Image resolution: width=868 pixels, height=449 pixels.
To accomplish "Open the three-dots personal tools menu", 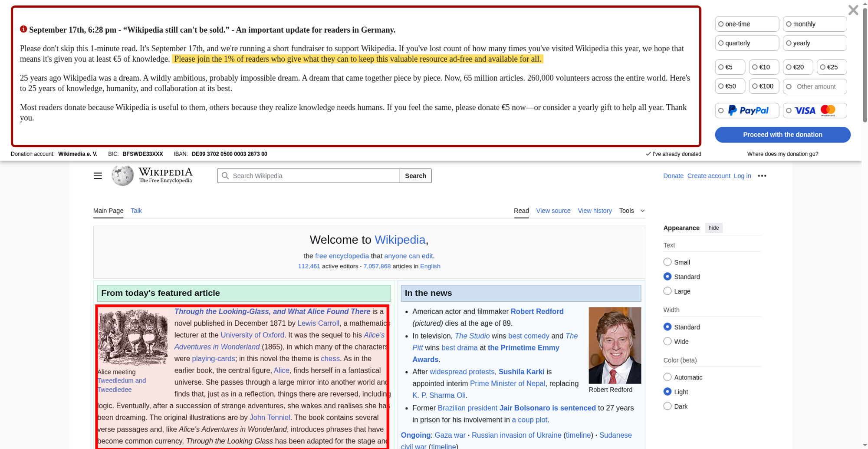I will click(762, 176).
